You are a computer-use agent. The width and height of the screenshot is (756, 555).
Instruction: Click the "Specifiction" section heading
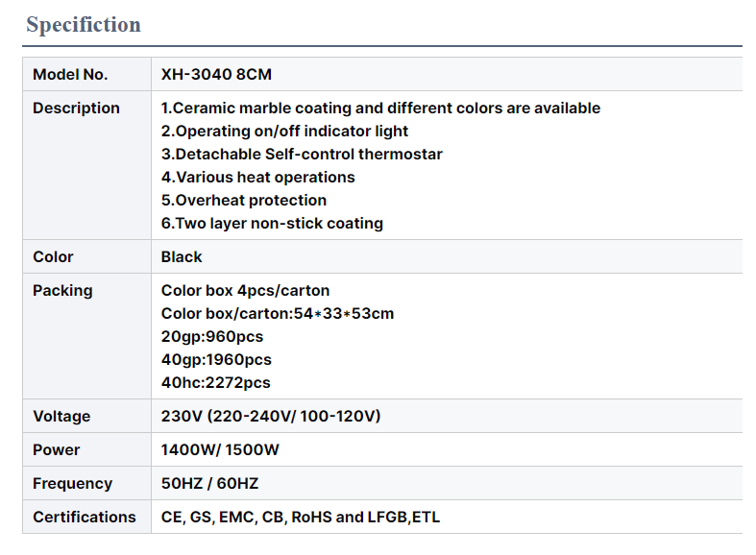[x=84, y=25]
